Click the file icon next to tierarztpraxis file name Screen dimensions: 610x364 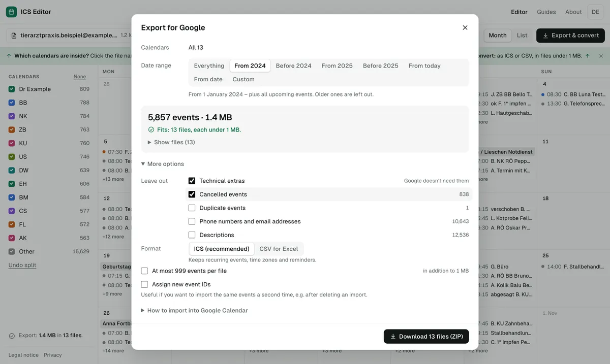click(x=14, y=36)
